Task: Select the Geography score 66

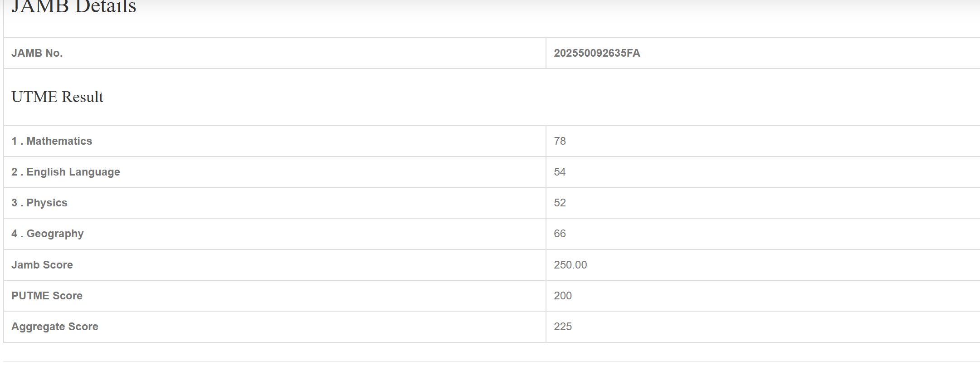Action: tap(560, 234)
